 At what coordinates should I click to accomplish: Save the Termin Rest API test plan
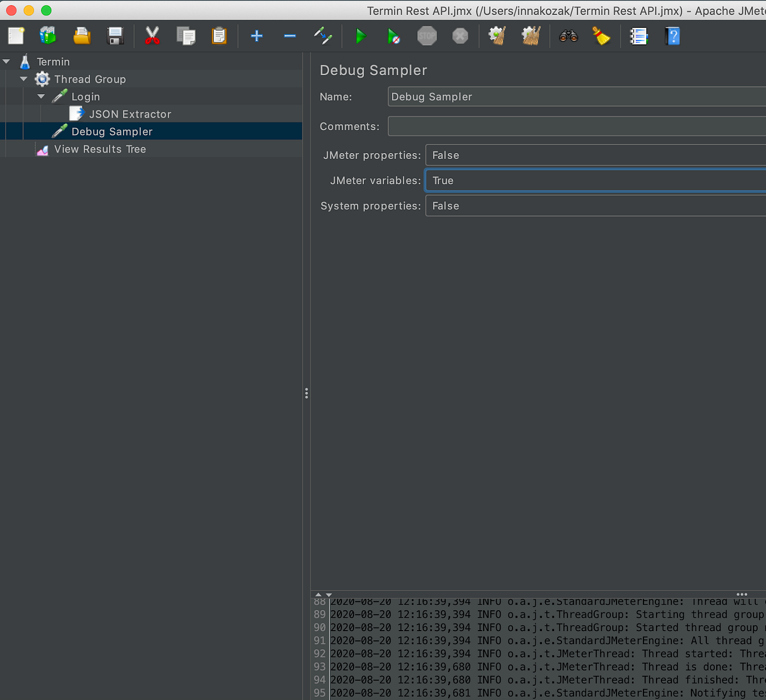click(115, 36)
